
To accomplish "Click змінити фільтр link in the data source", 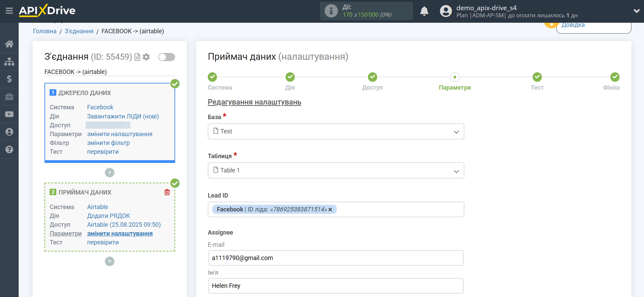I will [x=108, y=143].
